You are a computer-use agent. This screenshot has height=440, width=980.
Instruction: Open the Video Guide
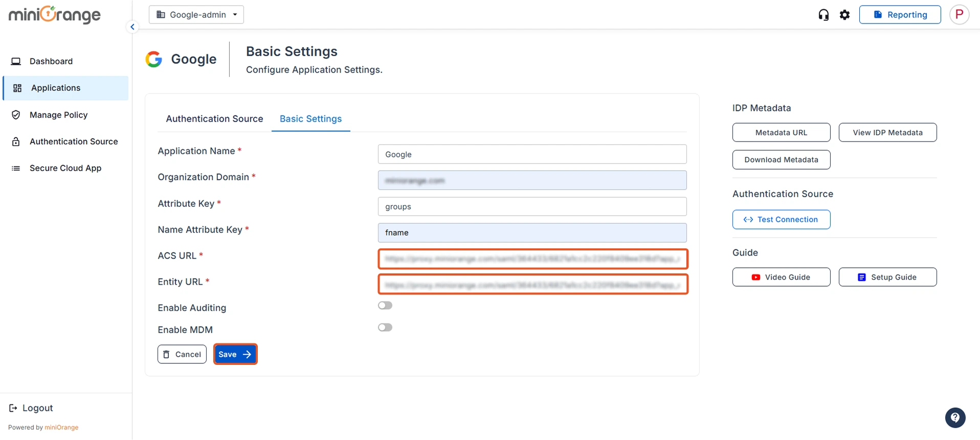click(x=781, y=277)
